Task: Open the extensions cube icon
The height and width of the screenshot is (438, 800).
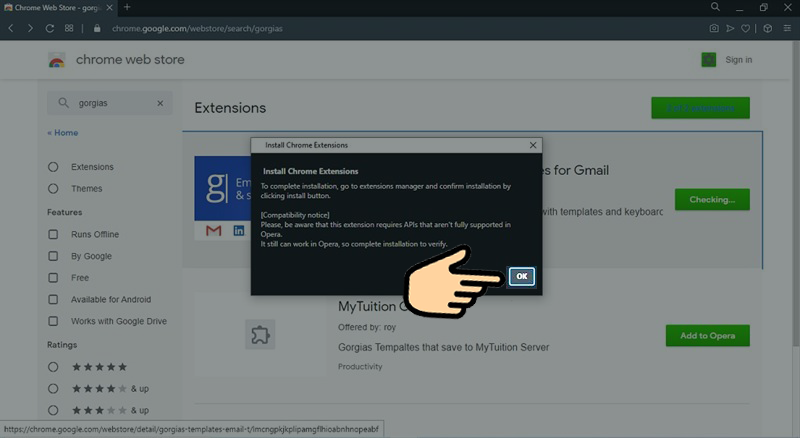Action: coord(767,29)
